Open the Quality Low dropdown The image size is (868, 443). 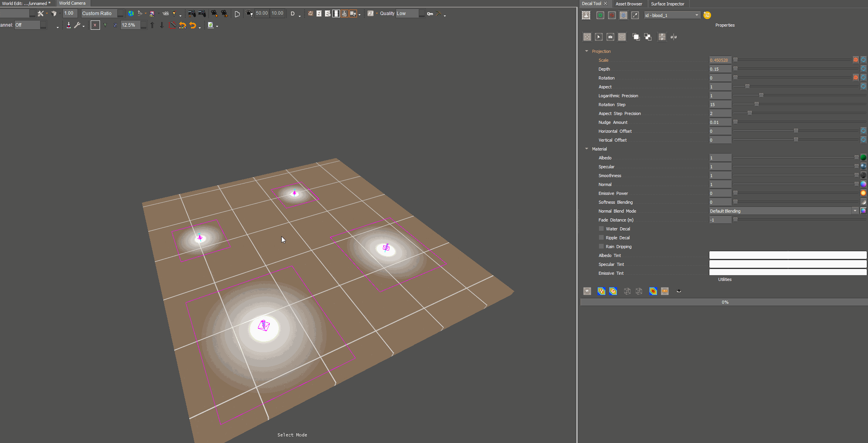(410, 14)
